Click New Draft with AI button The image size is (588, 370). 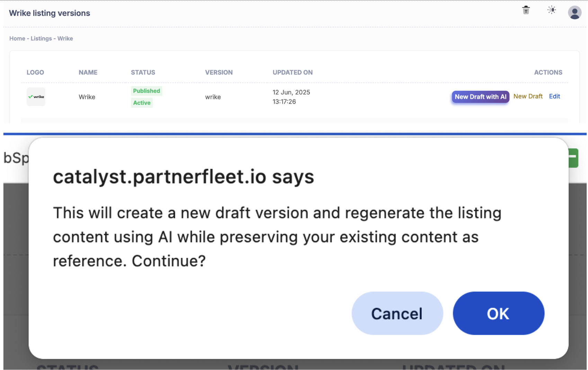(480, 97)
